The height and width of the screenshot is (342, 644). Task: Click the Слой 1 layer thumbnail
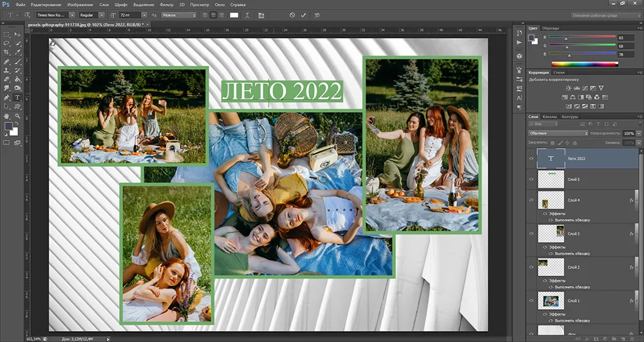(551, 301)
